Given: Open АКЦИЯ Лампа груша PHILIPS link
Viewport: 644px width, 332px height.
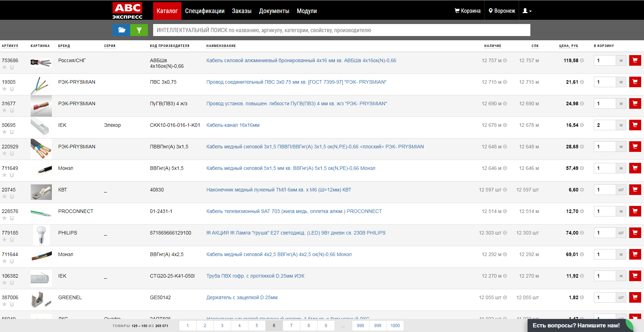Looking at the screenshot, I should click(296, 233).
